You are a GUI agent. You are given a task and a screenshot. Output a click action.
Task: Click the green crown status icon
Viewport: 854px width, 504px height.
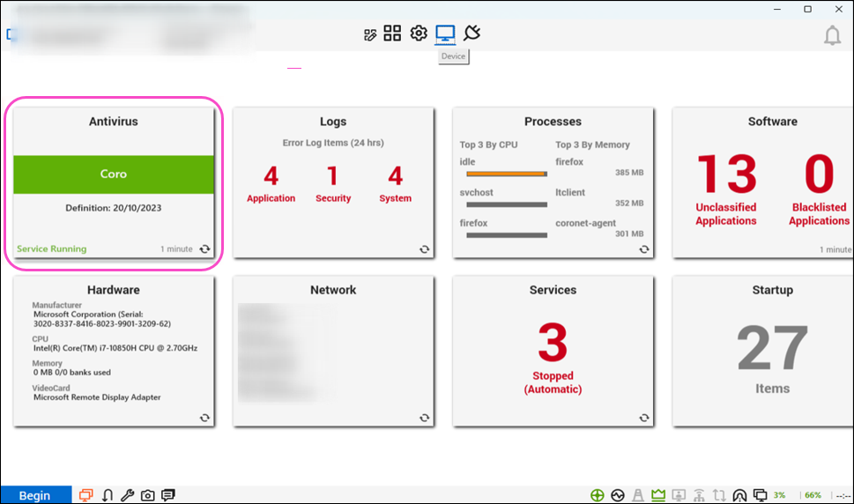(658, 494)
